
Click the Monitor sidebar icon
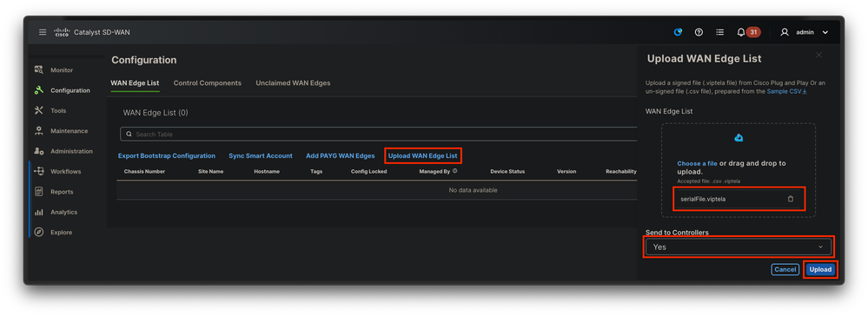(39, 69)
